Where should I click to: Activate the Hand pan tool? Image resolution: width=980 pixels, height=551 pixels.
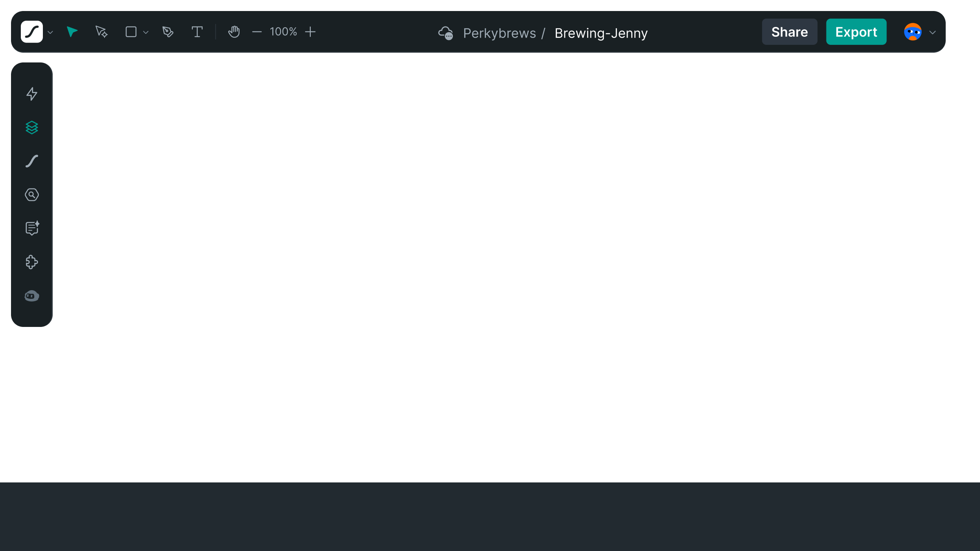pyautogui.click(x=234, y=32)
